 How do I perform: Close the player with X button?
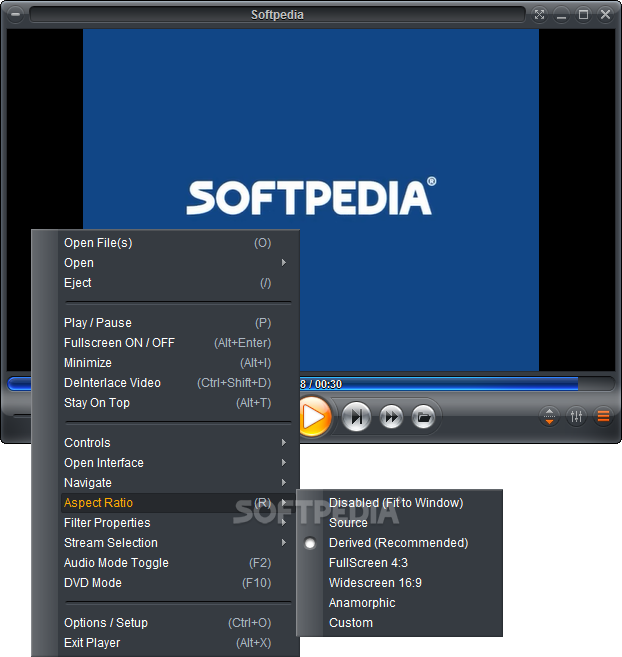[605, 15]
